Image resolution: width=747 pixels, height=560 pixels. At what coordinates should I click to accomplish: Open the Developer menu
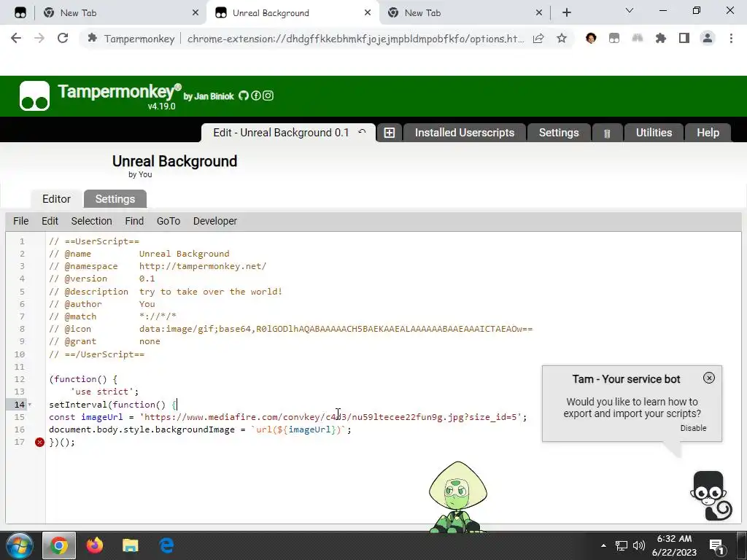pyautogui.click(x=215, y=222)
